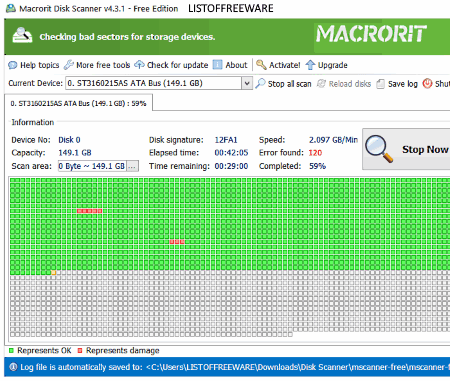Open the Current Device dropdown arrow
This screenshot has width=450, height=381.
247,83
